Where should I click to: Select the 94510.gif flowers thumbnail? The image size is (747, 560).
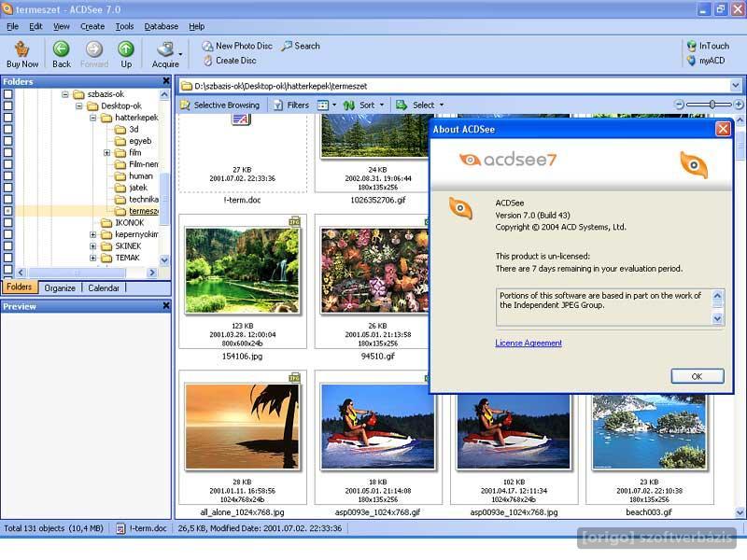click(377, 271)
